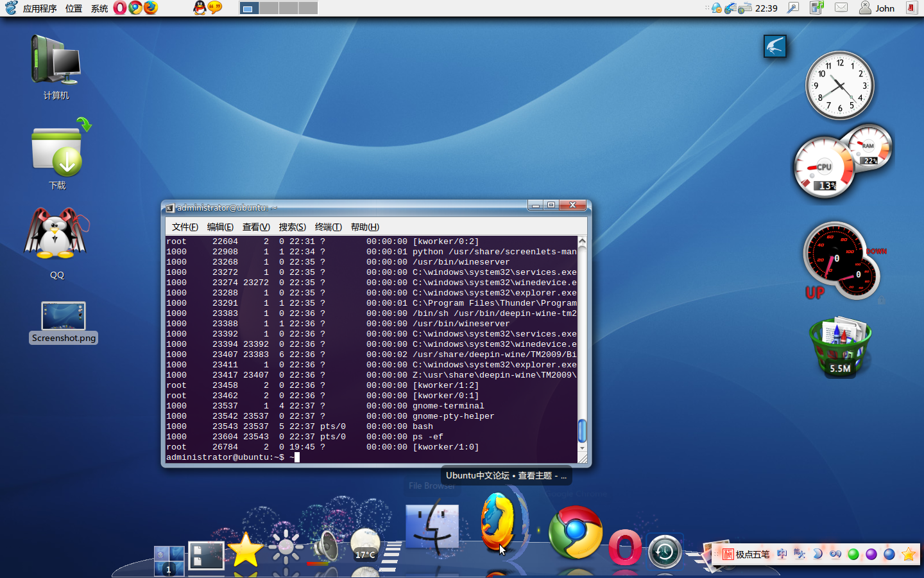Image resolution: width=924 pixels, height=578 pixels.
Task: Click the network up/down speed gauge
Action: (843, 261)
